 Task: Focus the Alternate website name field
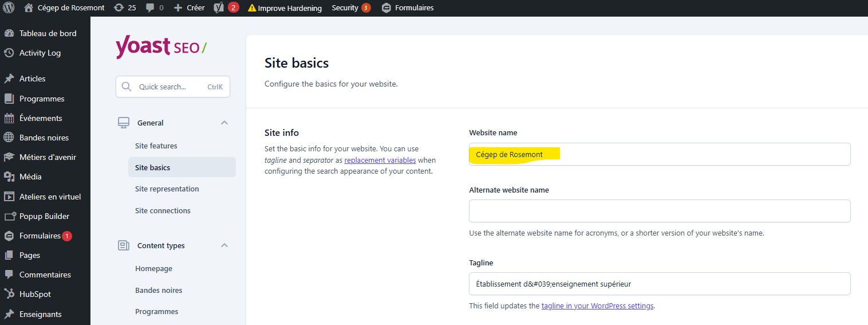(x=659, y=211)
